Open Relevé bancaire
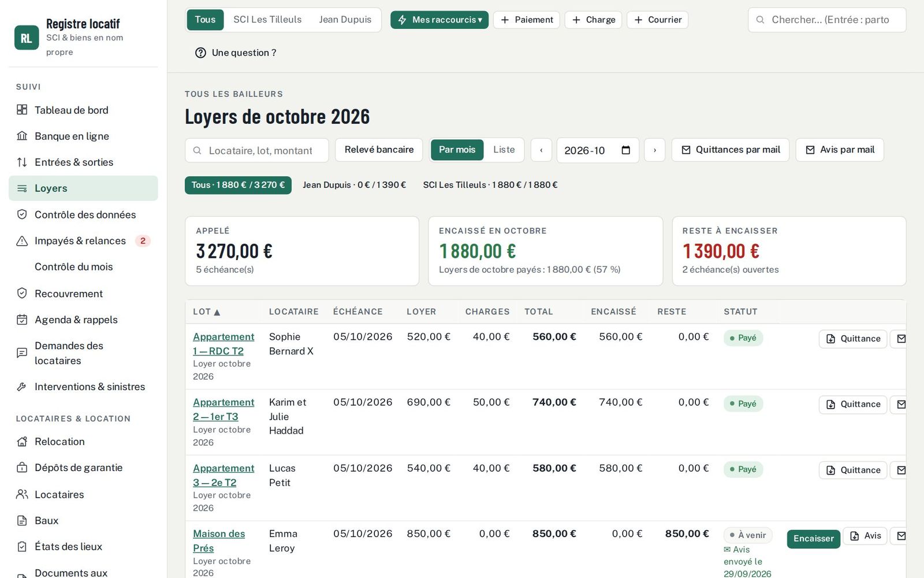The width and height of the screenshot is (924, 578). (x=379, y=150)
